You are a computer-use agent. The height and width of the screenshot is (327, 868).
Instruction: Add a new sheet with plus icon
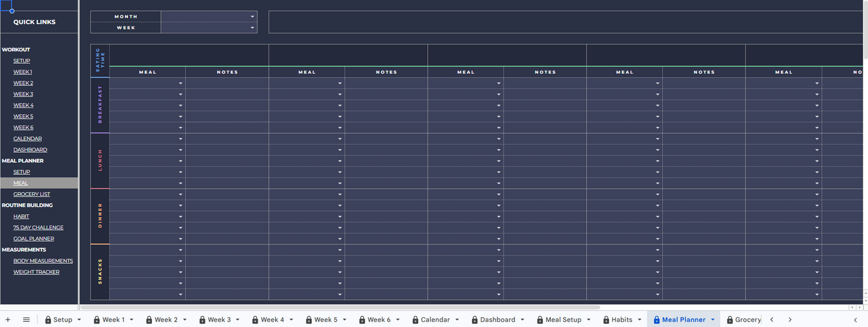tap(8, 320)
